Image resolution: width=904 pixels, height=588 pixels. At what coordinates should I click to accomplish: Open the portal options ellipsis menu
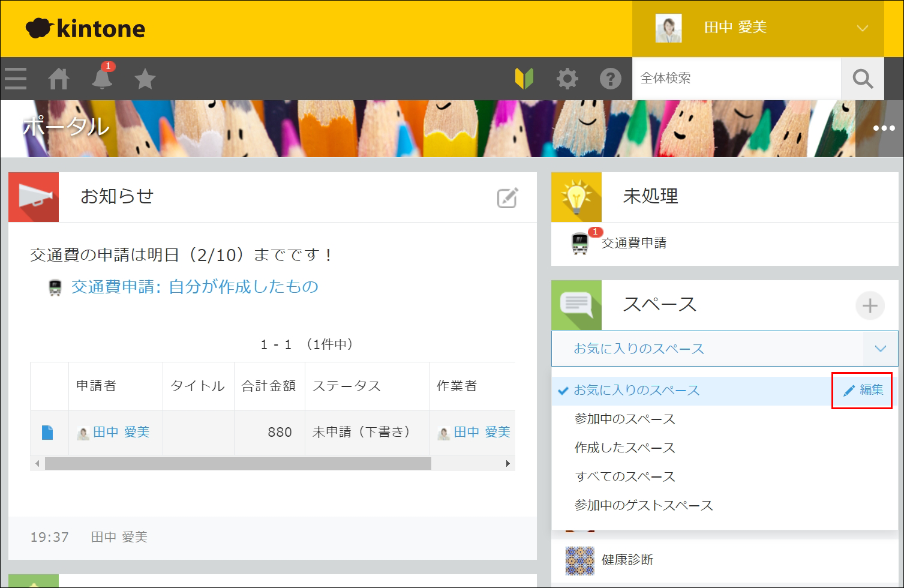pos(884,128)
